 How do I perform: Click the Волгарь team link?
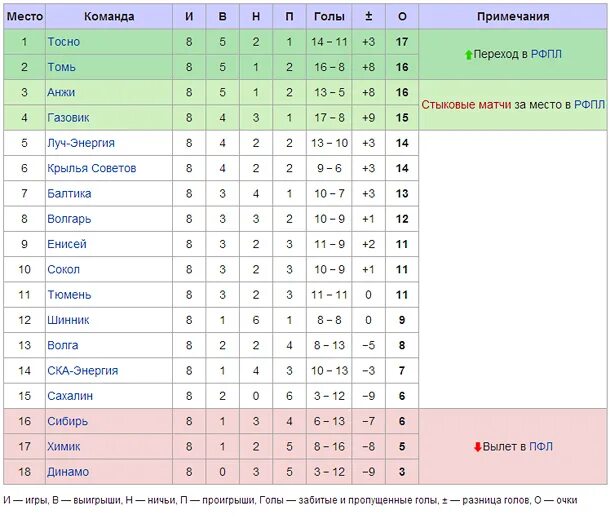tap(68, 219)
